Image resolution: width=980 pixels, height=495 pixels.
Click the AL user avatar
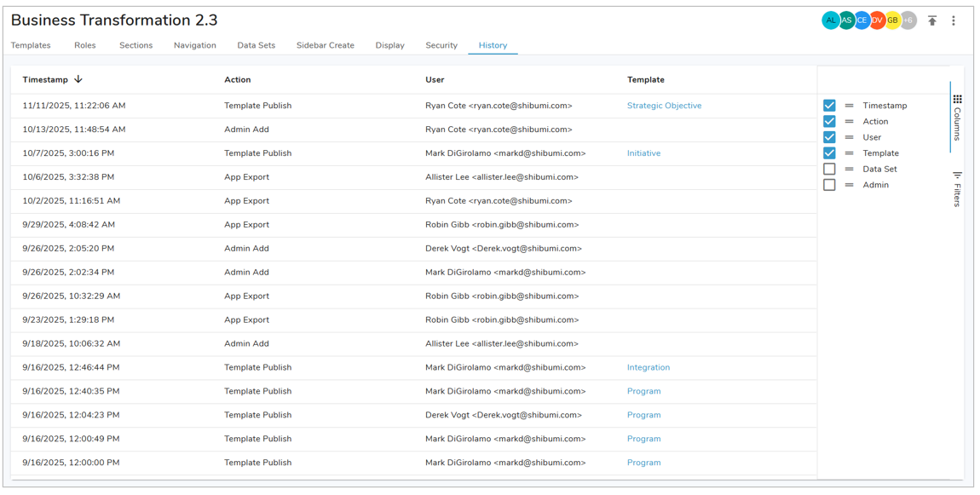click(x=831, y=20)
